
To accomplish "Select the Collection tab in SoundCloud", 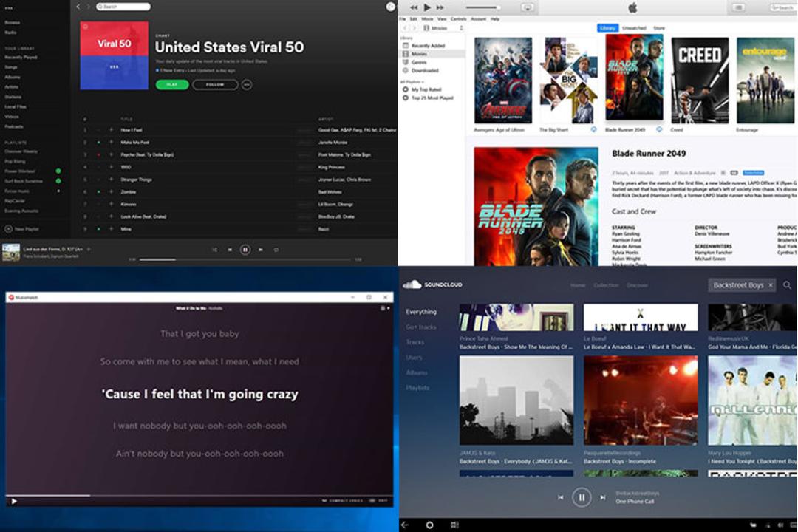I will coord(606,285).
